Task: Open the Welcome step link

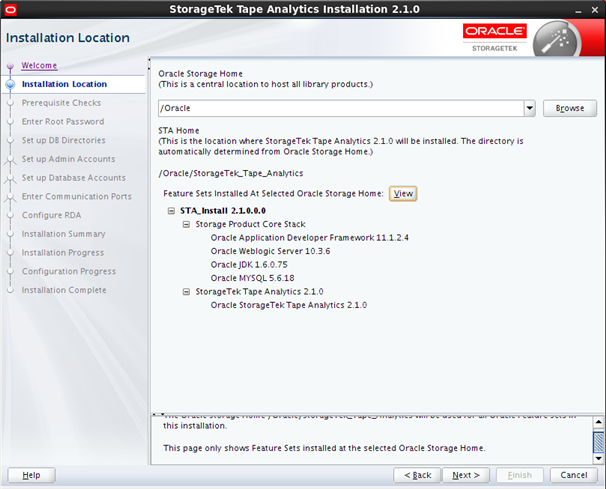Action: (x=39, y=65)
